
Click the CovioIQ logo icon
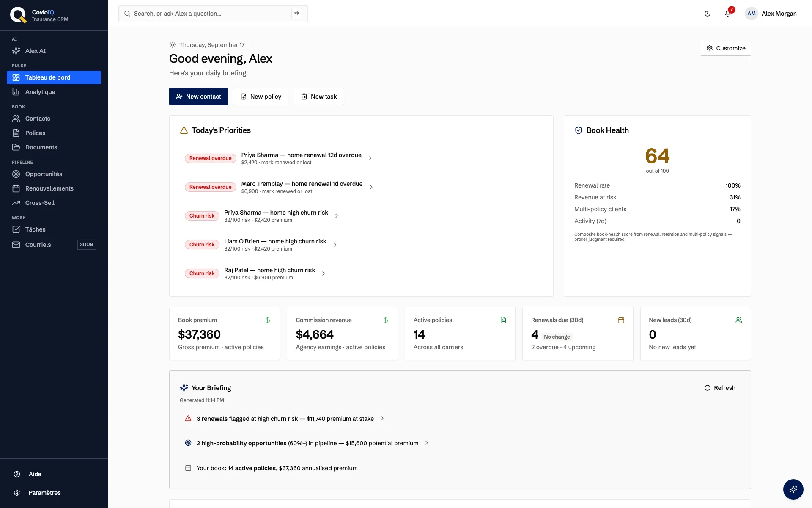18,15
